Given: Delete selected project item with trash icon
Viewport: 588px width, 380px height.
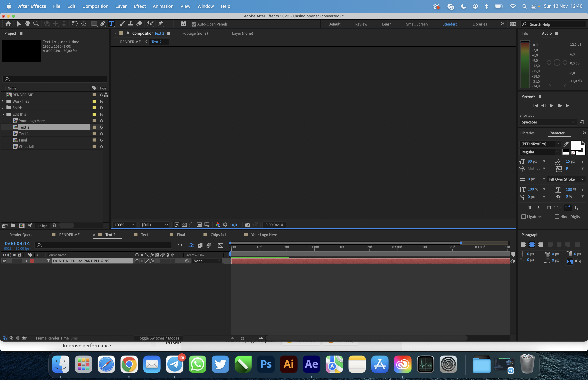Looking at the screenshot, I should (x=54, y=225).
